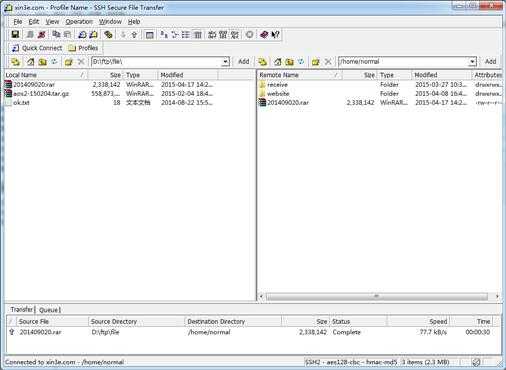Click the Cancel transfer round icon

[249, 34]
